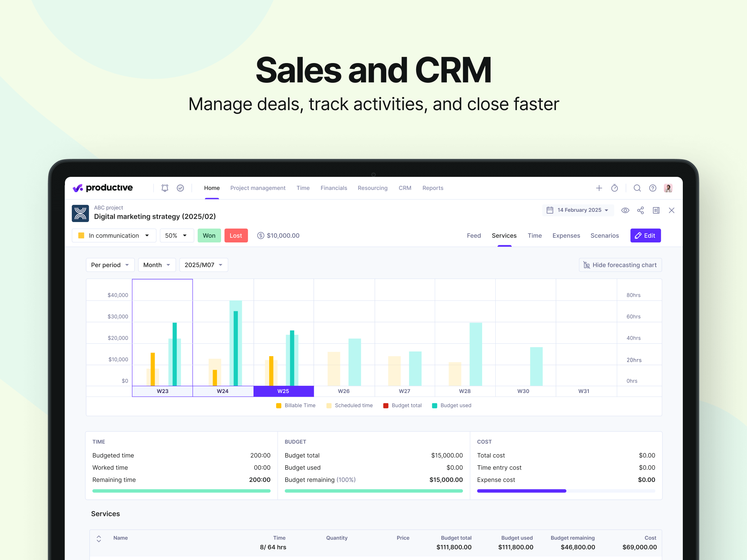Click the share icon for this deal

pyautogui.click(x=640, y=210)
